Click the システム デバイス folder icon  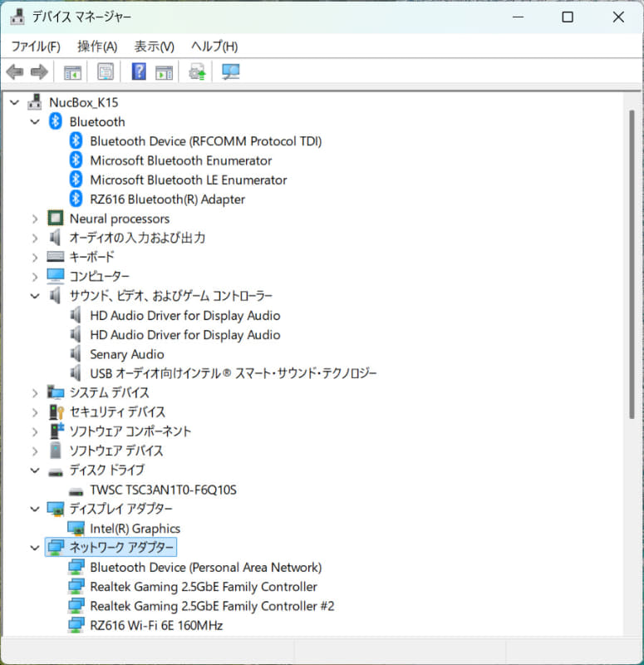tap(56, 392)
